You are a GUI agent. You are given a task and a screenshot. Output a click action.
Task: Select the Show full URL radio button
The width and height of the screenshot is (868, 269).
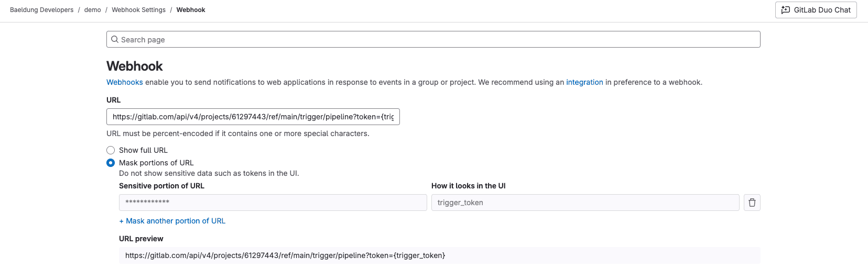click(x=111, y=150)
